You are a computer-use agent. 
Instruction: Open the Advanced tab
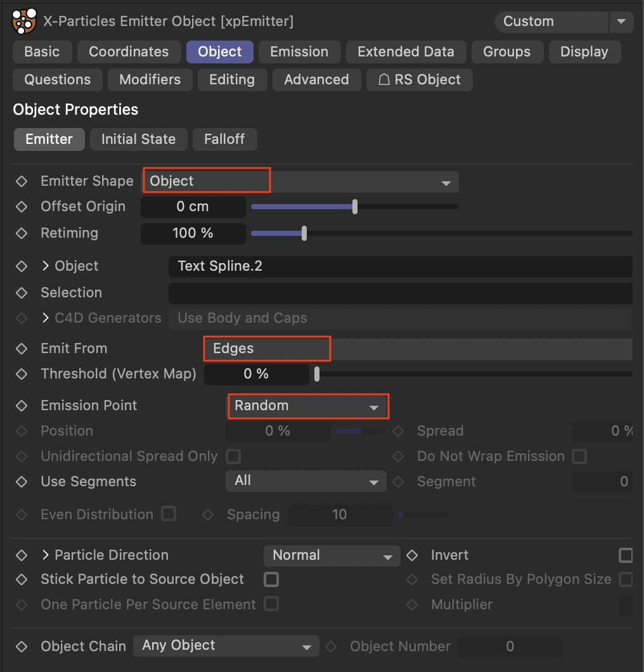pyautogui.click(x=316, y=80)
